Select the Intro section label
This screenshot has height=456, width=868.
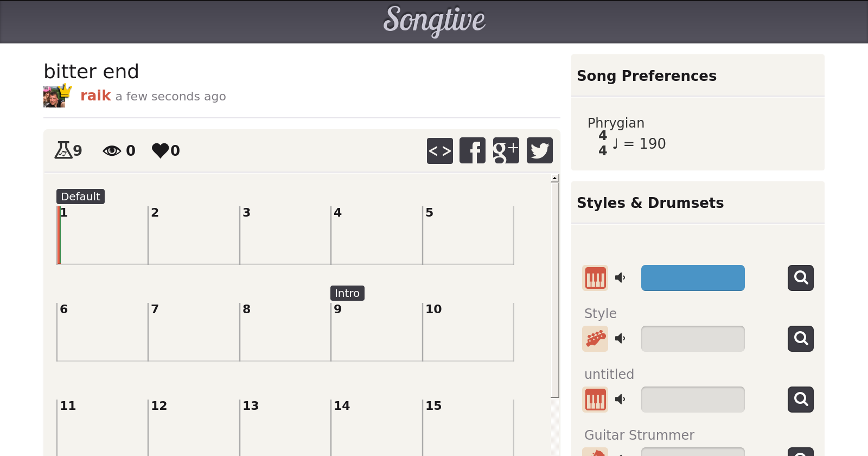coord(347,293)
